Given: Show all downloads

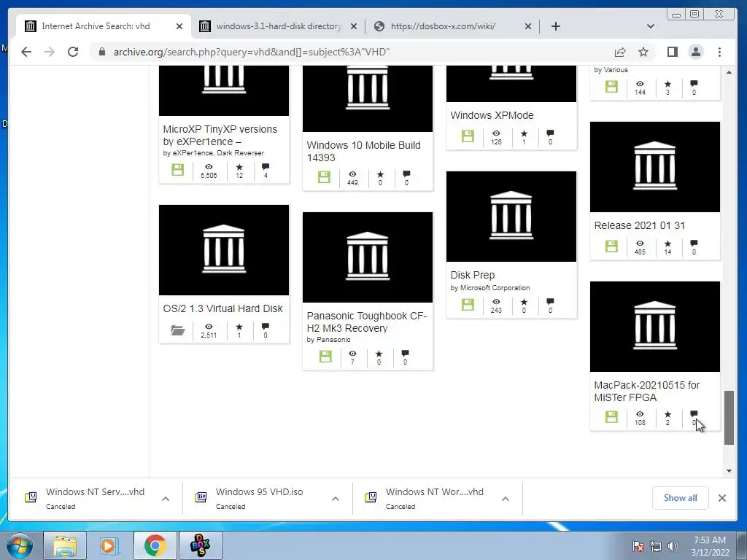Looking at the screenshot, I should coord(681,497).
